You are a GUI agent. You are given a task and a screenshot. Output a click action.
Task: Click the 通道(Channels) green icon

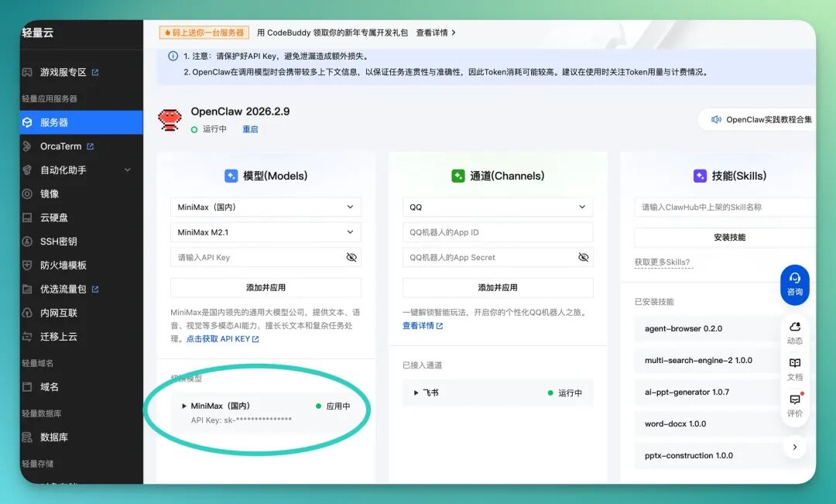point(458,176)
